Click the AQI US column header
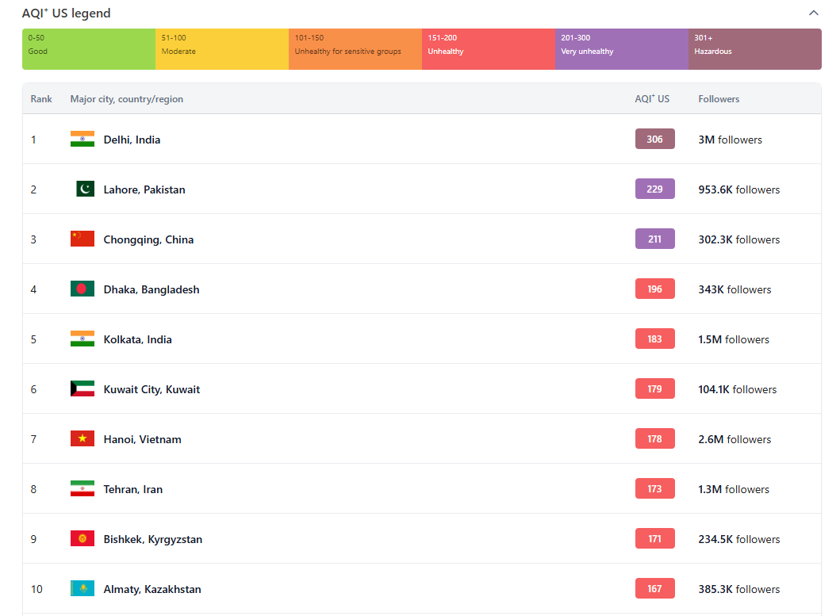The height and width of the screenshot is (616, 840). pyautogui.click(x=652, y=99)
